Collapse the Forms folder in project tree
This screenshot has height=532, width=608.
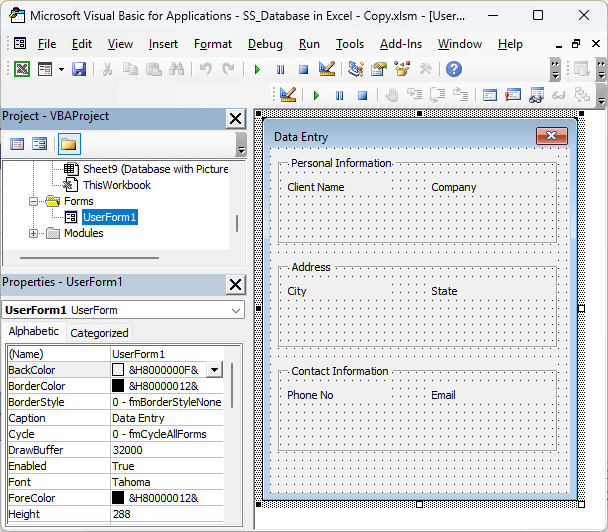click(x=35, y=201)
